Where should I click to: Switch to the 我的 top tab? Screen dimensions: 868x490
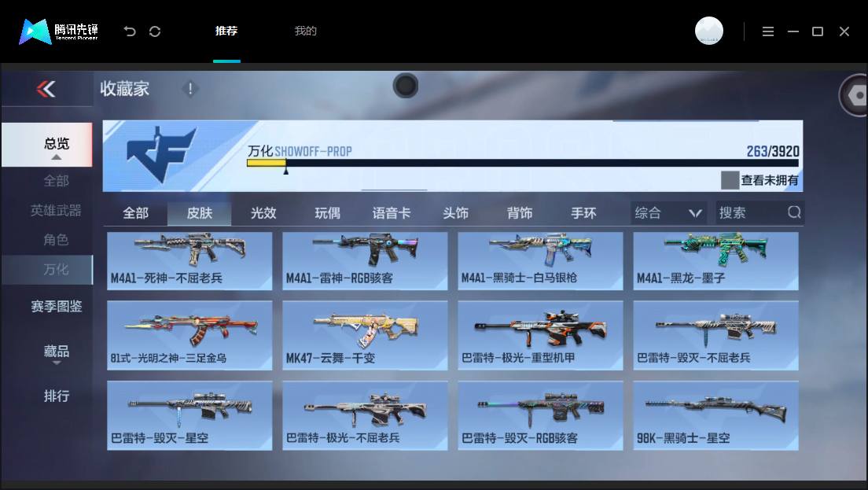pyautogui.click(x=306, y=31)
